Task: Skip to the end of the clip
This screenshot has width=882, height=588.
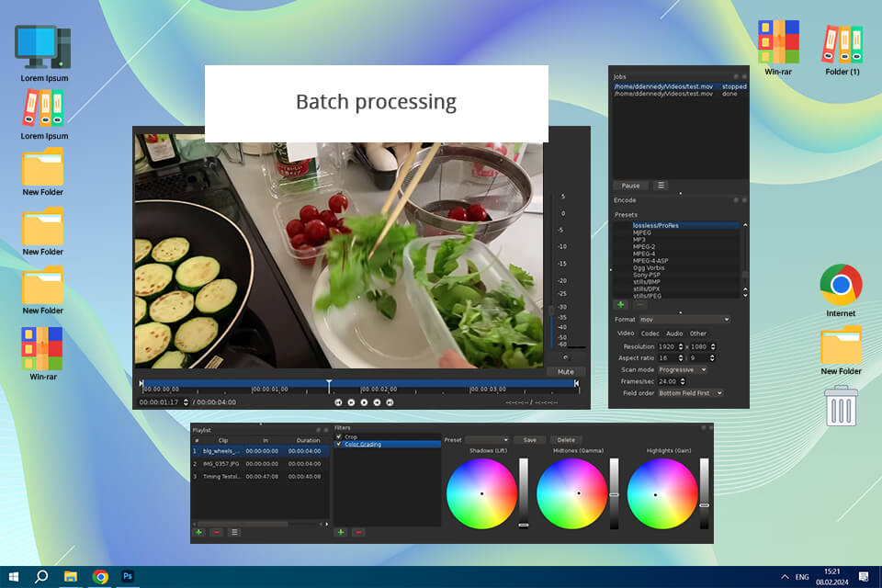Action: 390,402
